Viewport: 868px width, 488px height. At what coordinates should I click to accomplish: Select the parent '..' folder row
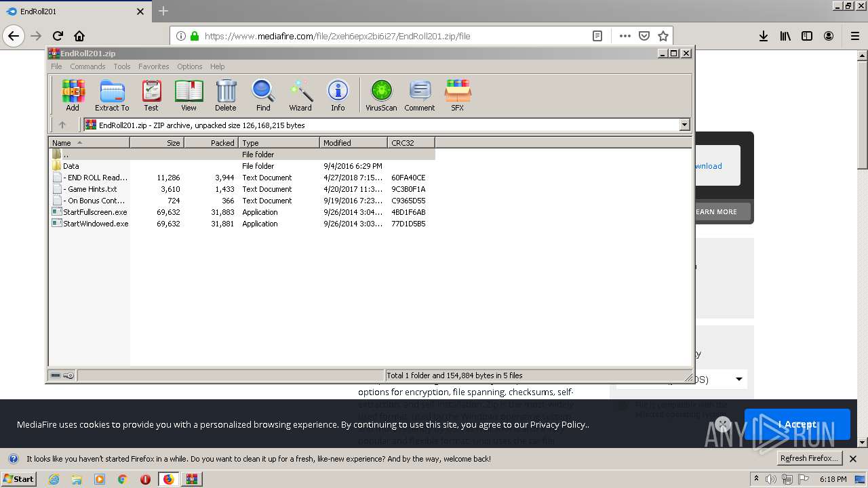click(x=242, y=155)
